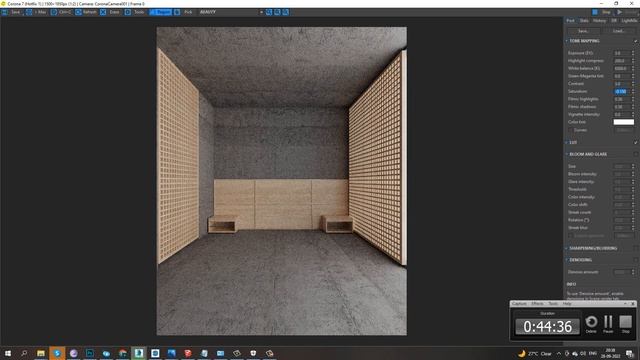Show hidden system tray icons
Image resolution: width=640 pixels, height=360 pixels.
coord(559,354)
